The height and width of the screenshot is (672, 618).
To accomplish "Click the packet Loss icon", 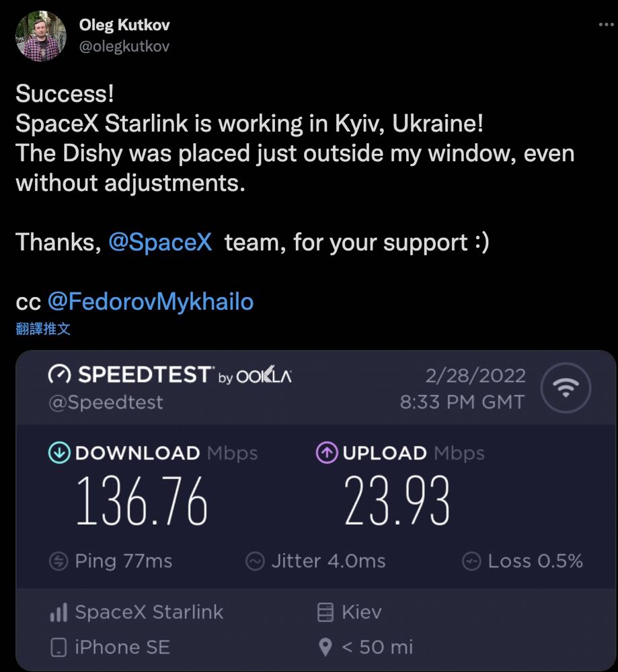I will 472,561.
